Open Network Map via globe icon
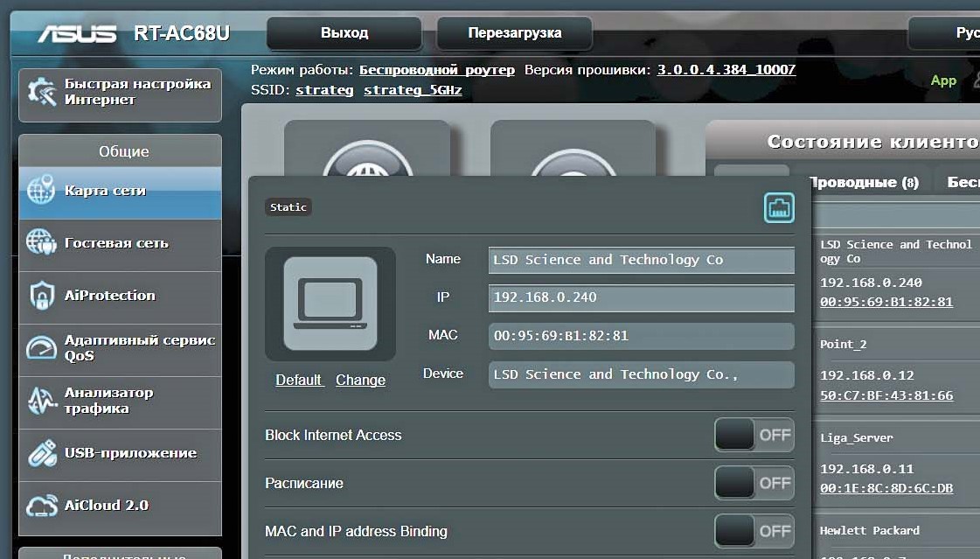This screenshot has height=559, width=980. 41,191
